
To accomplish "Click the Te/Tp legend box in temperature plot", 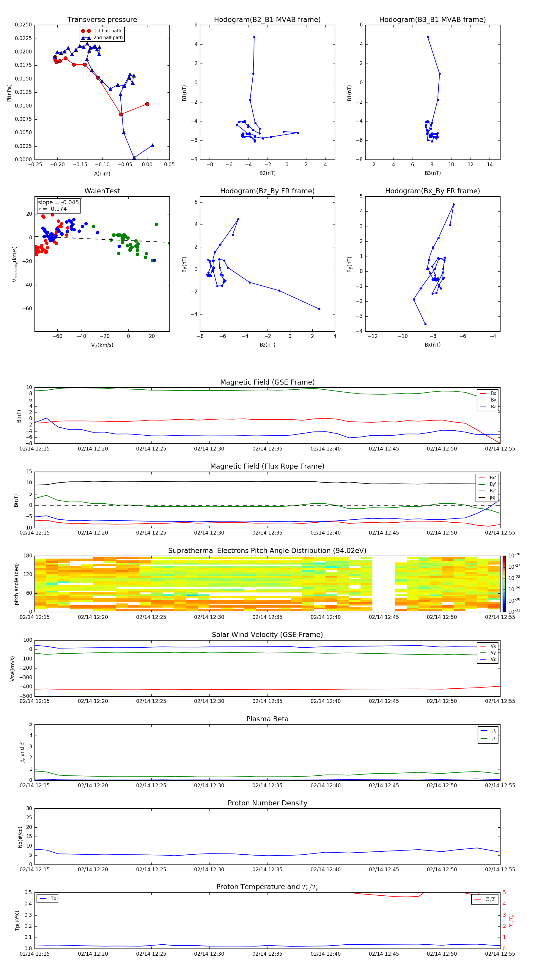I will click(x=485, y=900).
